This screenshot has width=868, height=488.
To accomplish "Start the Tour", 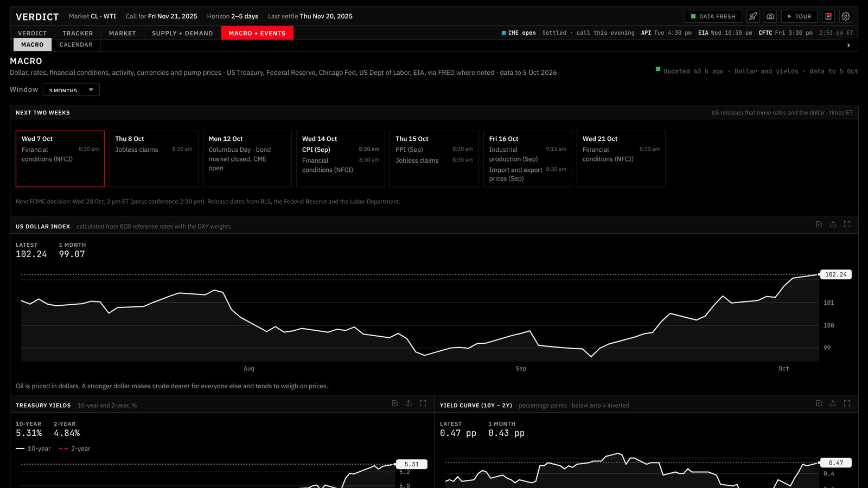I will pyautogui.click(x=800, y=16).
